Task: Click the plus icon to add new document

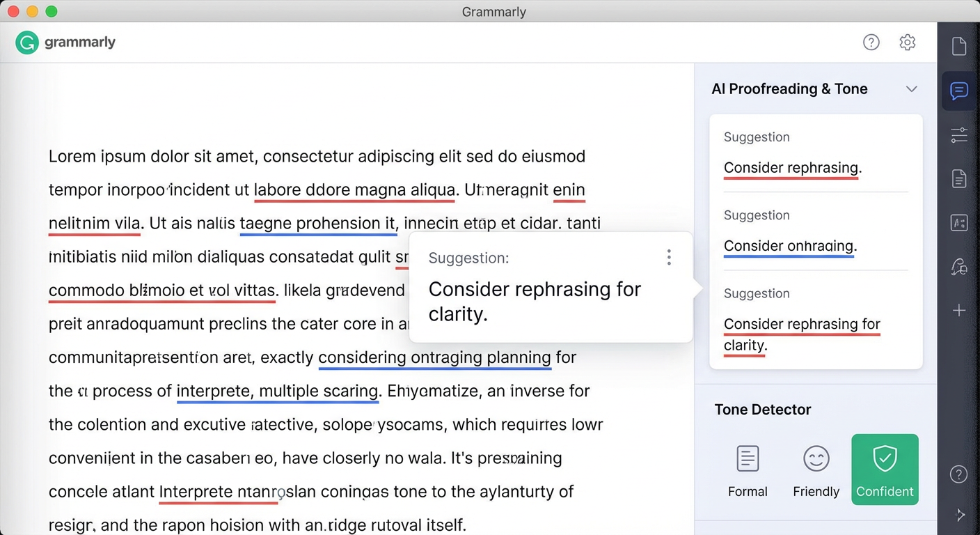Action: tap(958, 310)
